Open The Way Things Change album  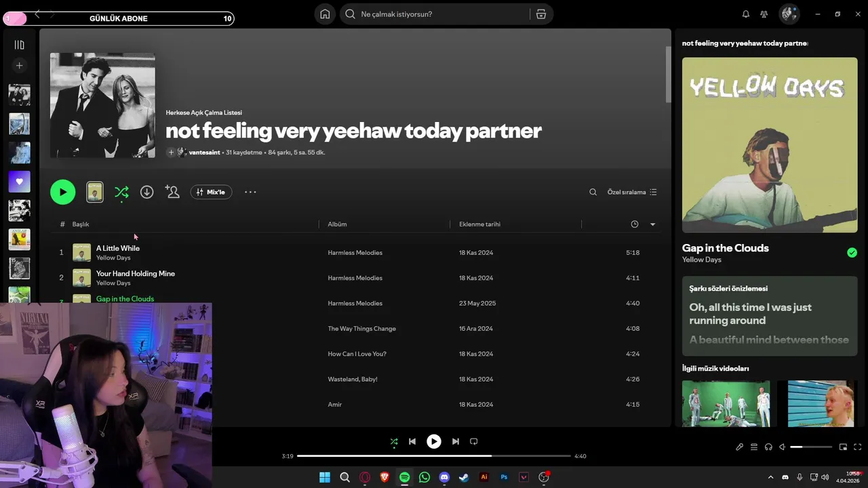(x=361, y=329)
